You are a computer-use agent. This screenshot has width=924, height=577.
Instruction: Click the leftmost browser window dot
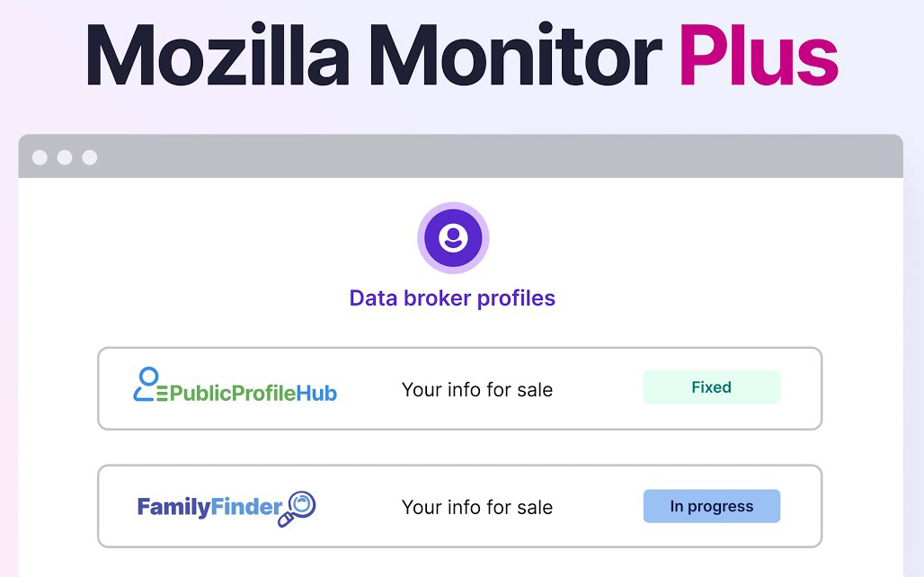coord(39,156)
